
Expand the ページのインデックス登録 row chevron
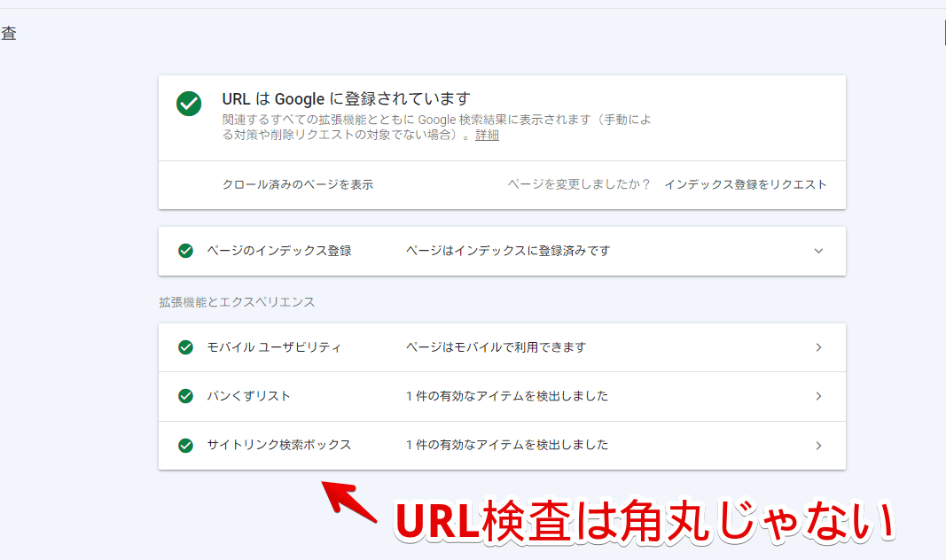(818, 251)
